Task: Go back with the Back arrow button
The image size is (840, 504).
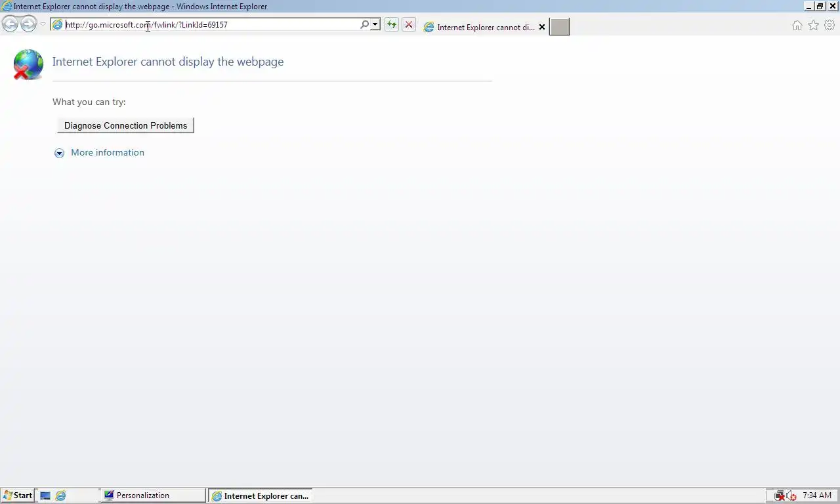Action: tap(10, 24)
